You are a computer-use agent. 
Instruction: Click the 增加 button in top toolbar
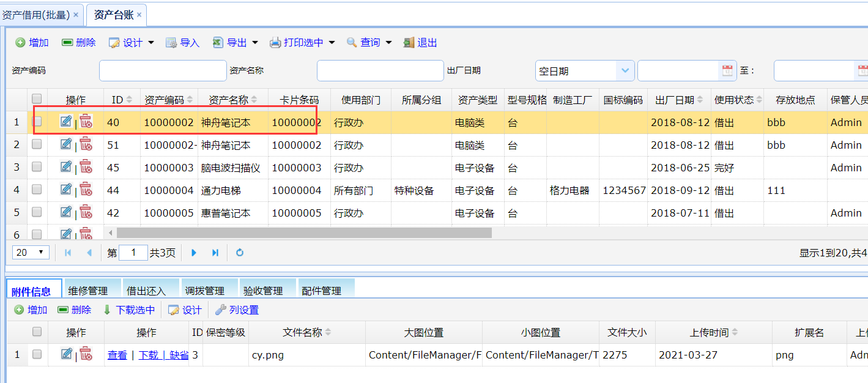pos(32,42)
